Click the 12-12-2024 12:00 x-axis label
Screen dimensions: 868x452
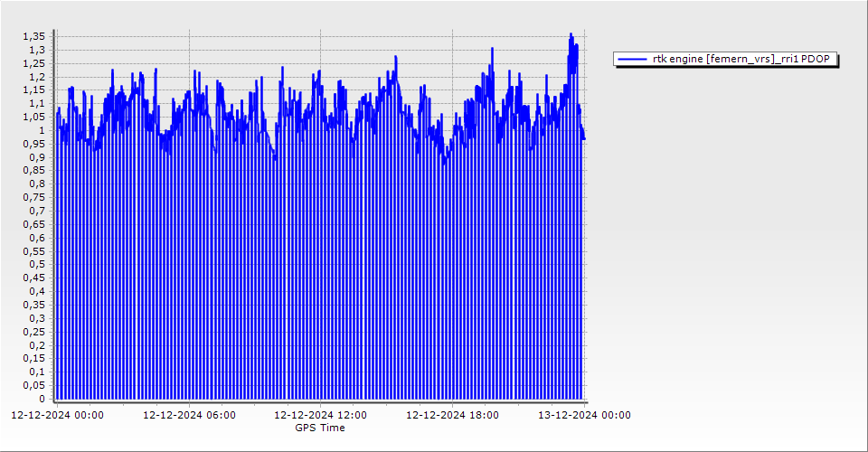coord(320,416)
